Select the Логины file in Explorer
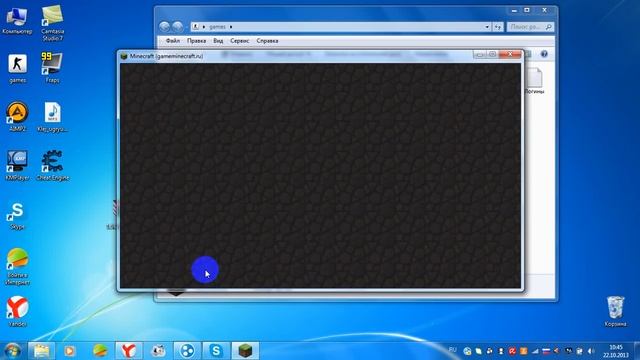The width and height of the screenshot is (640, 360). click(x=534, y=81)
